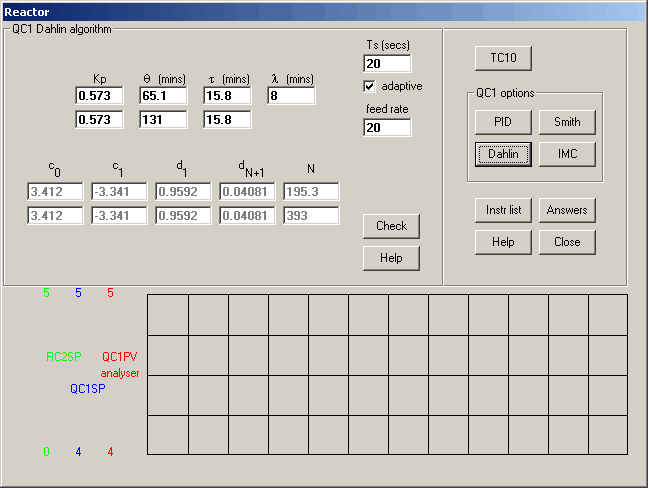Screen dimensions: 648x488
Task: Open the Instr list
Action: coord(503,210)
